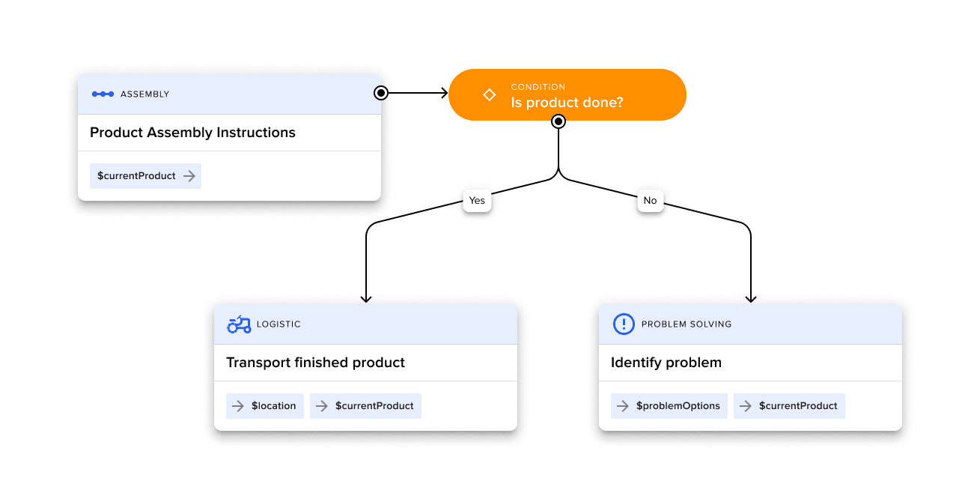Select the Transport finished product node header
The height and width of the screenshot is (499, 980).
(365, 324)
